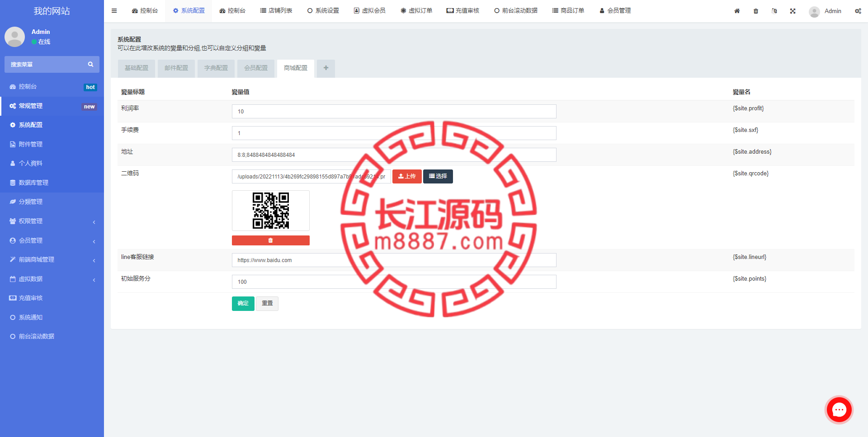Select 常规管理 in the sidebar
Viewport: 868px width, 437px height.
pos(52,106)
